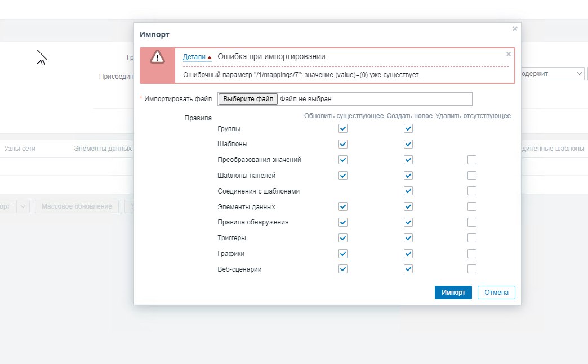Cancel the import with Отмена button

(x=496, y=293)
